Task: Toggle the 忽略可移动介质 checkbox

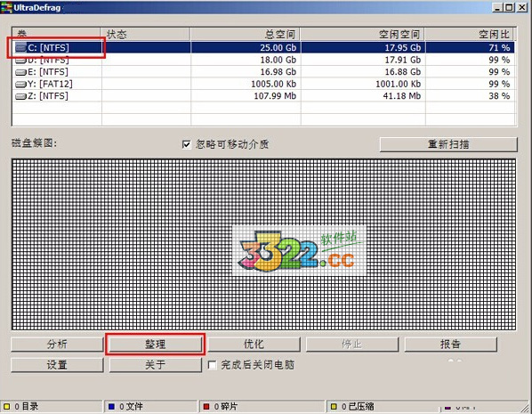Action: click(186, 144)
